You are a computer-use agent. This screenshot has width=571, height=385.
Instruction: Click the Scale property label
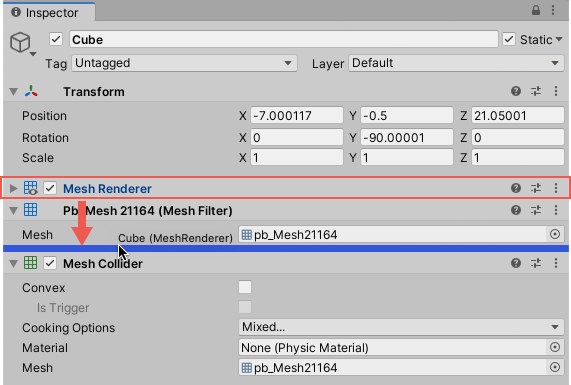point(38,158)
